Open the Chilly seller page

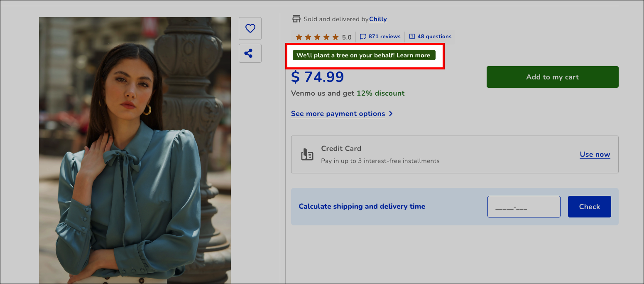coord(378,19)
